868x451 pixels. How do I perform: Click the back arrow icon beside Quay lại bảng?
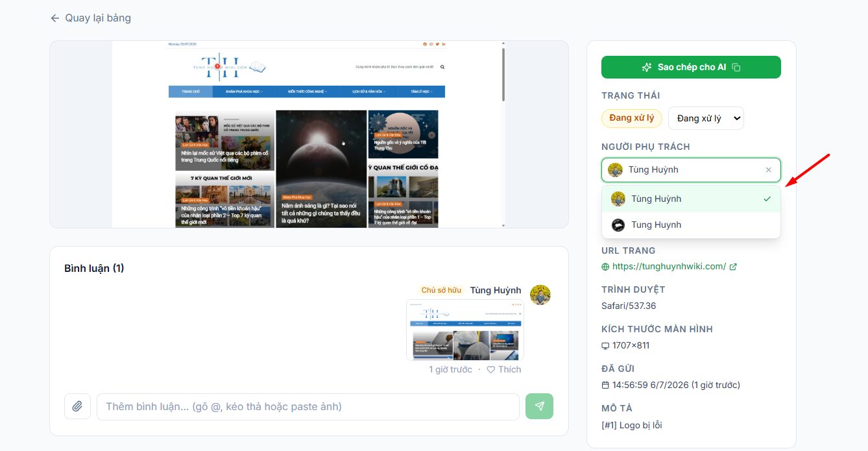click(55, 18)
